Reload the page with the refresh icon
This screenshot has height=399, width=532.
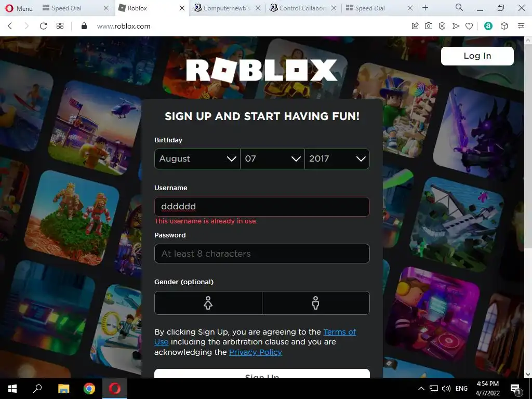point(43,26)
